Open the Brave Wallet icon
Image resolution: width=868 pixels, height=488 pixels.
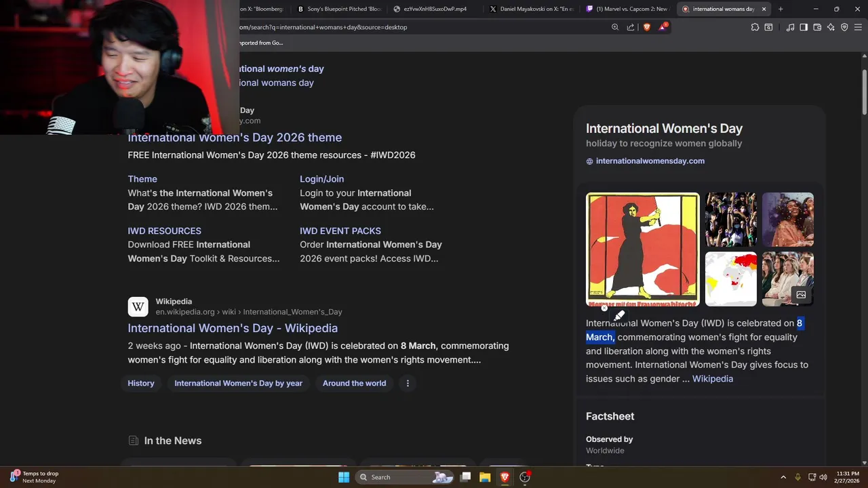(817, 27)
